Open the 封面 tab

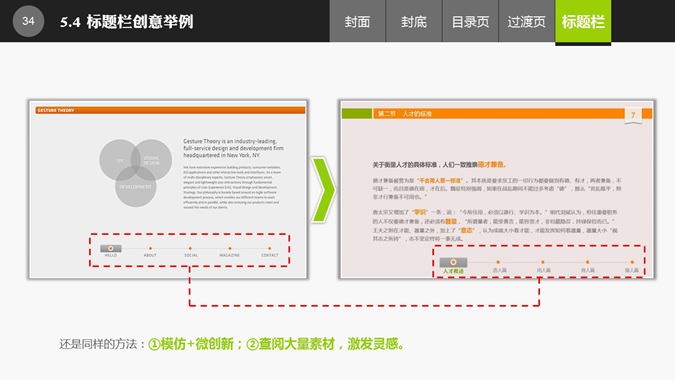[357, 21]
